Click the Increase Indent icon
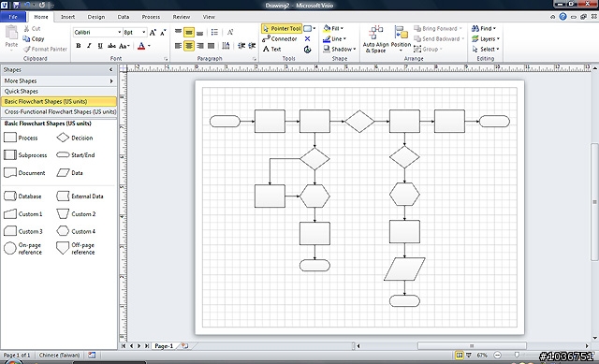Viewport: 599px width, 364px height. tap(252, 46)
